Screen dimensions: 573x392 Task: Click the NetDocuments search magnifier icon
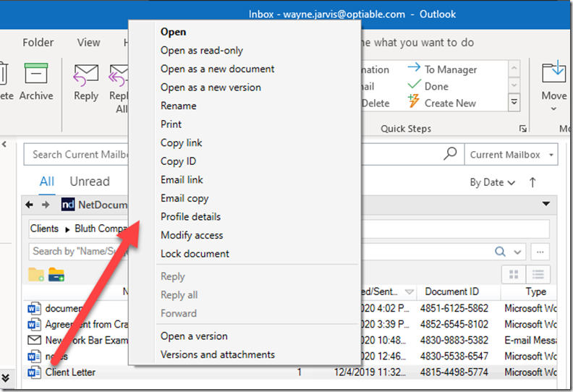click(x=500, y=252)
